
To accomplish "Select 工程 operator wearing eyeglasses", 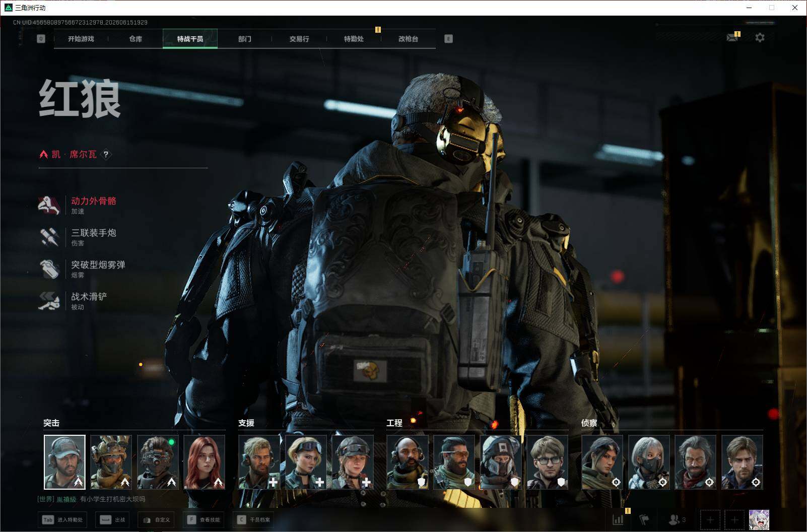I will point(547,462).
